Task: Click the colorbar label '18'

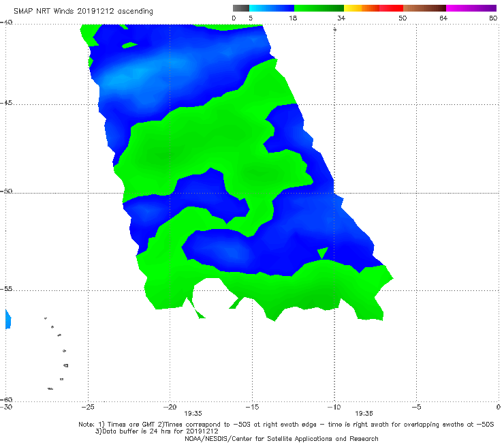Action: pos(293,18)
